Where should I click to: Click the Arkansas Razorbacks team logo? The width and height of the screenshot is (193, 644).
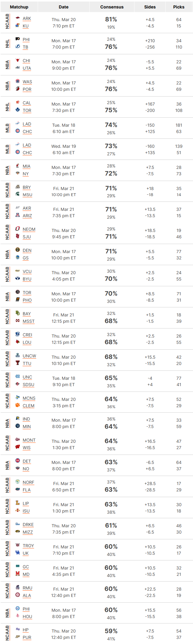(x=17, y=18)
